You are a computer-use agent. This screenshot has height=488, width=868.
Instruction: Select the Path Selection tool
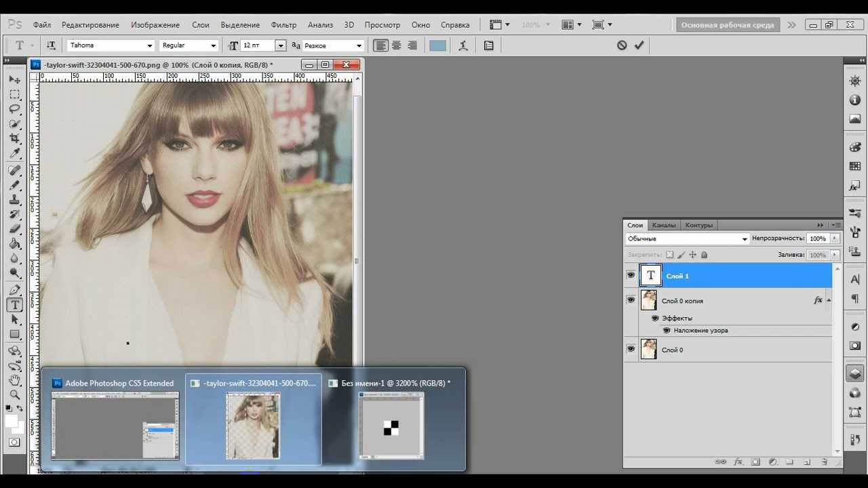[x=14, y=320]
